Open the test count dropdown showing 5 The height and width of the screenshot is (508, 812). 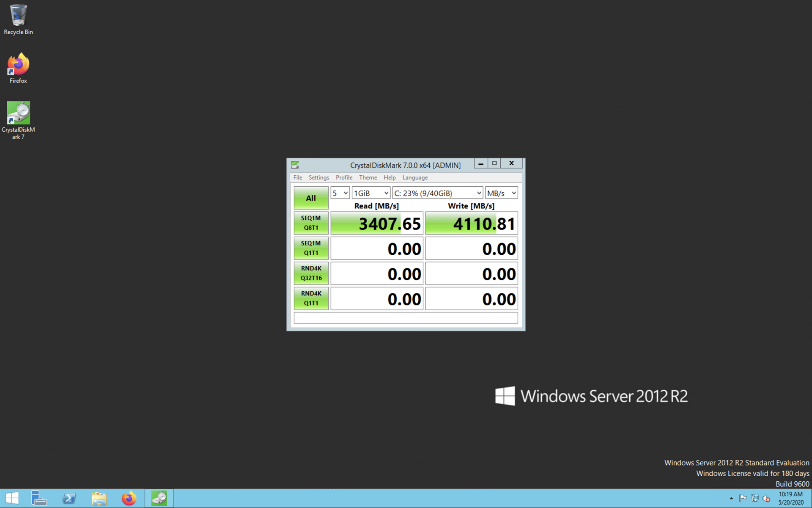[340, 193]
